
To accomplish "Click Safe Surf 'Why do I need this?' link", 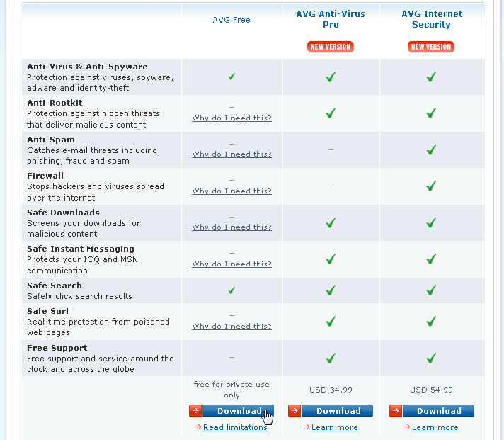I will click(x=231, y=326).
